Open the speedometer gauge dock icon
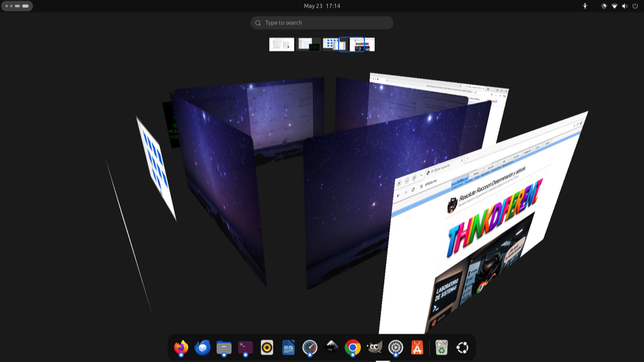 point(310,348)
